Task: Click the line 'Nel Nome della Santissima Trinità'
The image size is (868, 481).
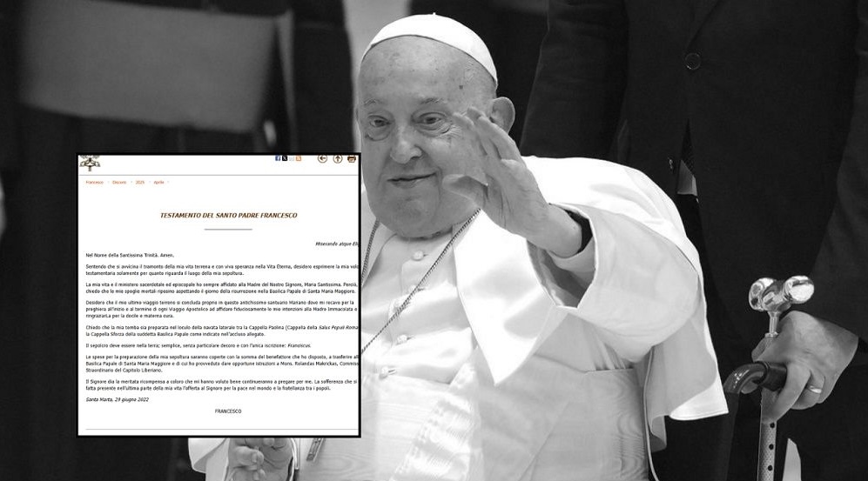Action: (130, 254)
